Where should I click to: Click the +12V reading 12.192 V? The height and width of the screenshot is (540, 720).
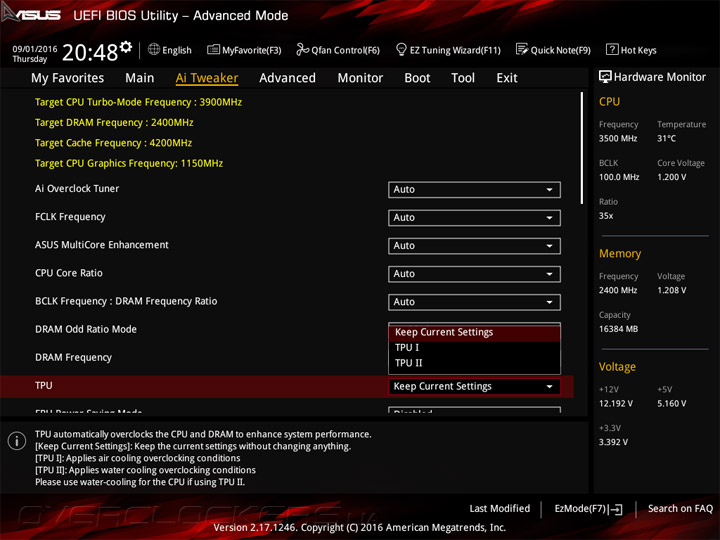615,403
